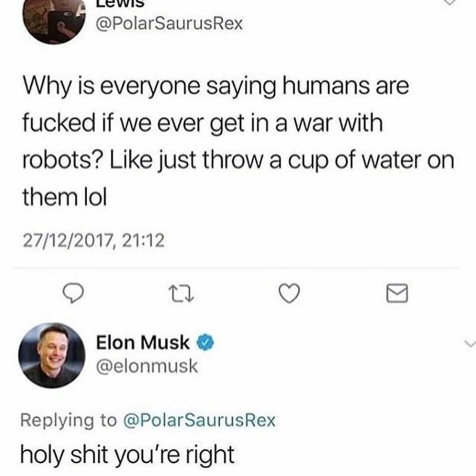The image size is (476, 476).
Task: Click the Elon Musk display name
Action: (x=142, y=343)
